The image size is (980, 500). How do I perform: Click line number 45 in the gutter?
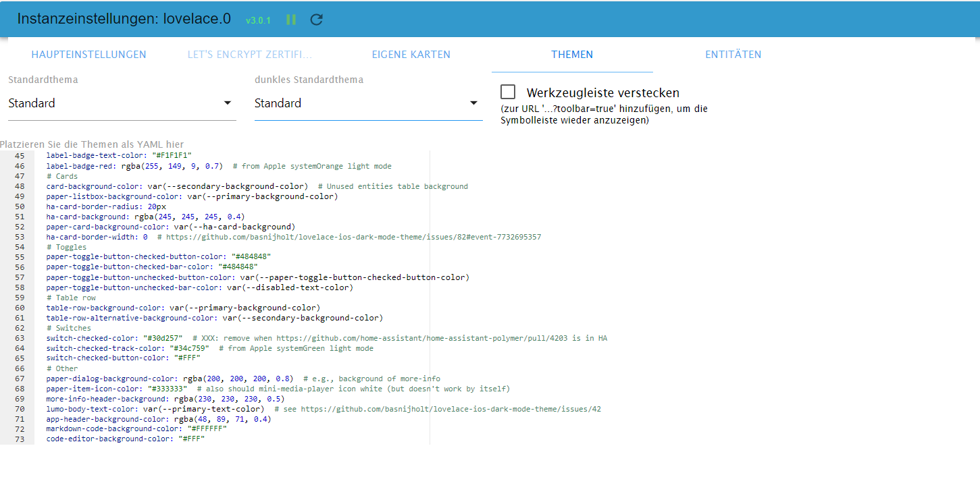point(20,155)
